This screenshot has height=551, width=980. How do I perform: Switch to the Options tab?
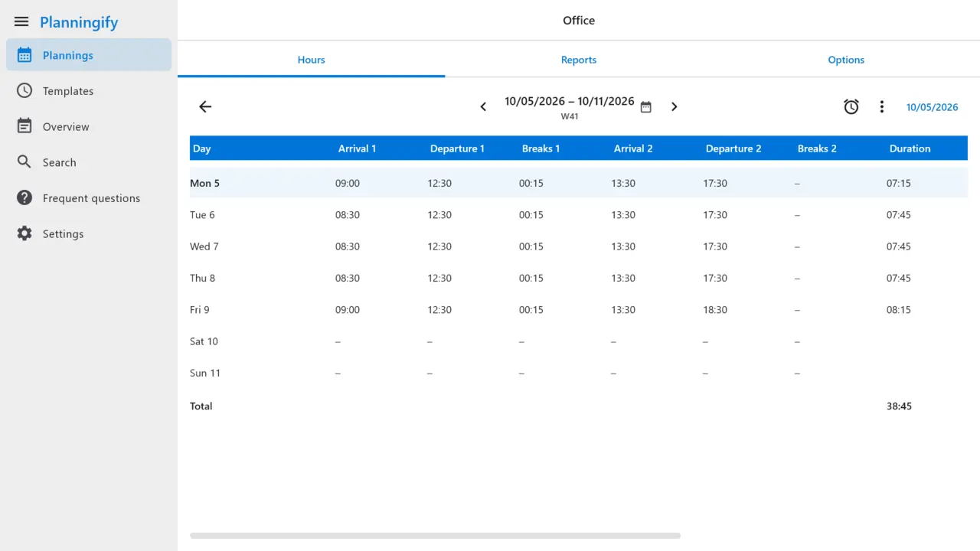846,60
